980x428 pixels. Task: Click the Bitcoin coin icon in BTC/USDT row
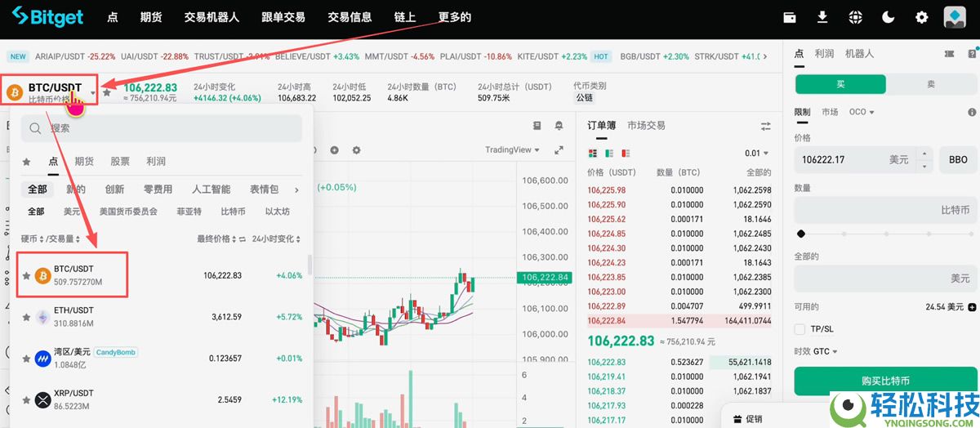coord(42,275)
